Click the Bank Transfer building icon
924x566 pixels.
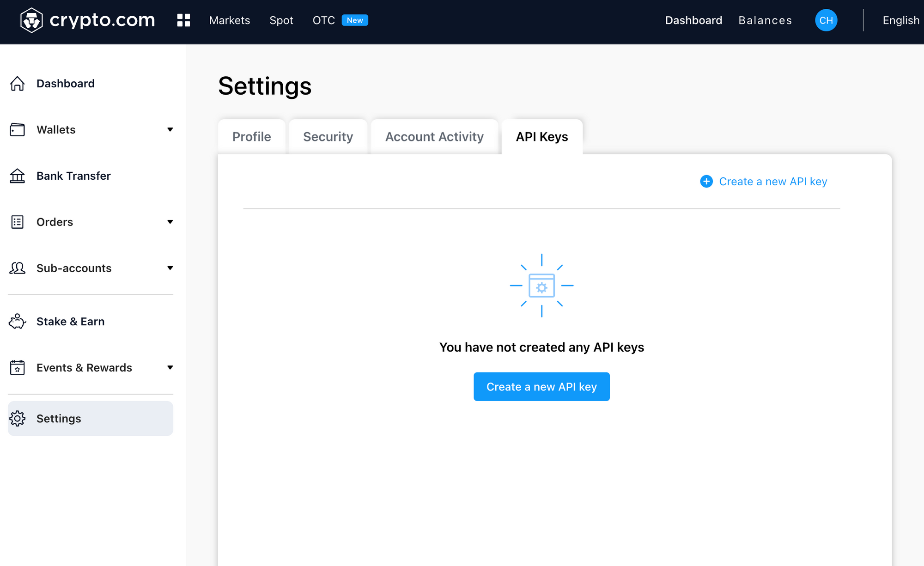coord(18,176)
